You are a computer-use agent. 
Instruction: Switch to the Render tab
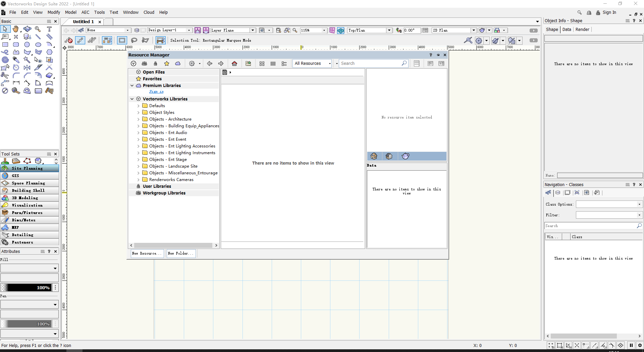[x=582, y=30]
